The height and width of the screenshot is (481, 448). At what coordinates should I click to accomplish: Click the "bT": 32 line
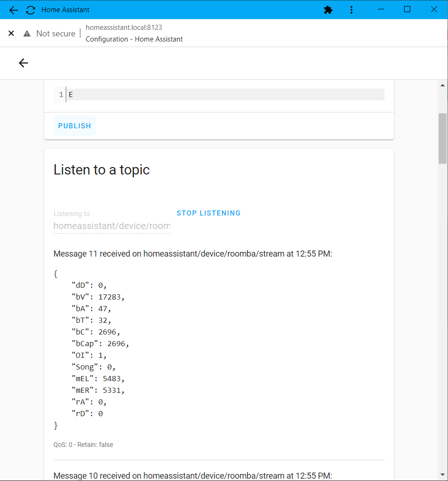coord(91,320)
